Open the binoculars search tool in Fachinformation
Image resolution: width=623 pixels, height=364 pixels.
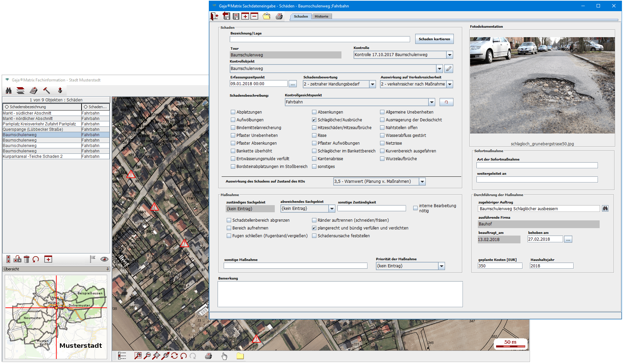point(9,91)
